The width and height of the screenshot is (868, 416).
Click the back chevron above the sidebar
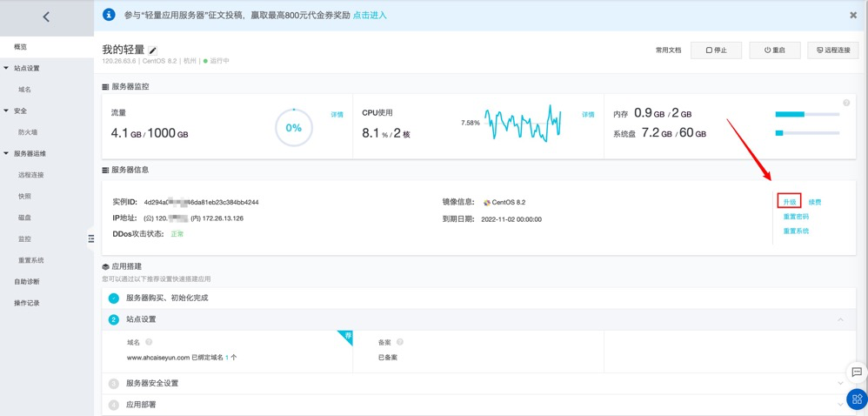[46, 17]
